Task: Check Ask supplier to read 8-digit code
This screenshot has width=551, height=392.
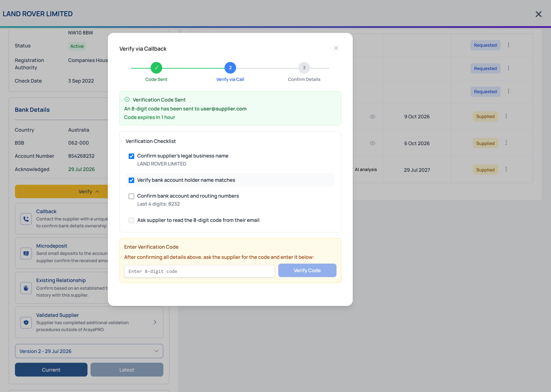Action: (131, 220)
